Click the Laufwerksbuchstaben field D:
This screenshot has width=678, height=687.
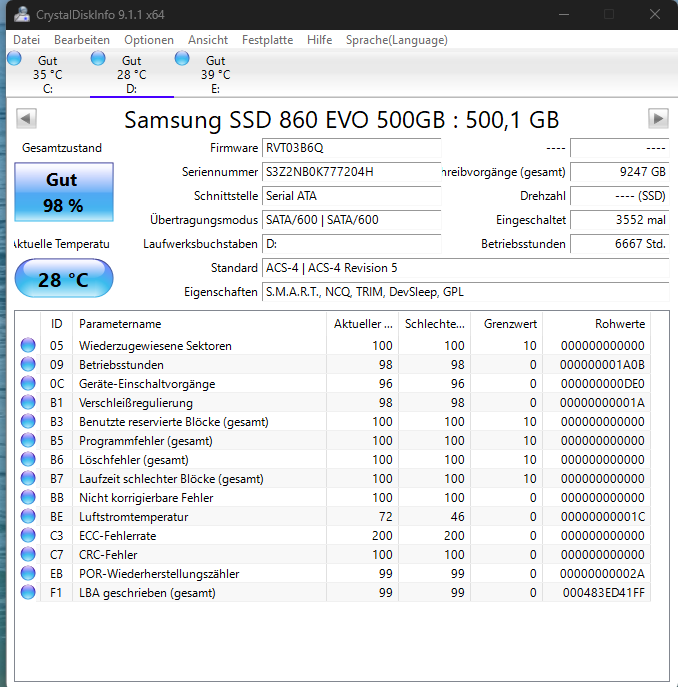351,244
